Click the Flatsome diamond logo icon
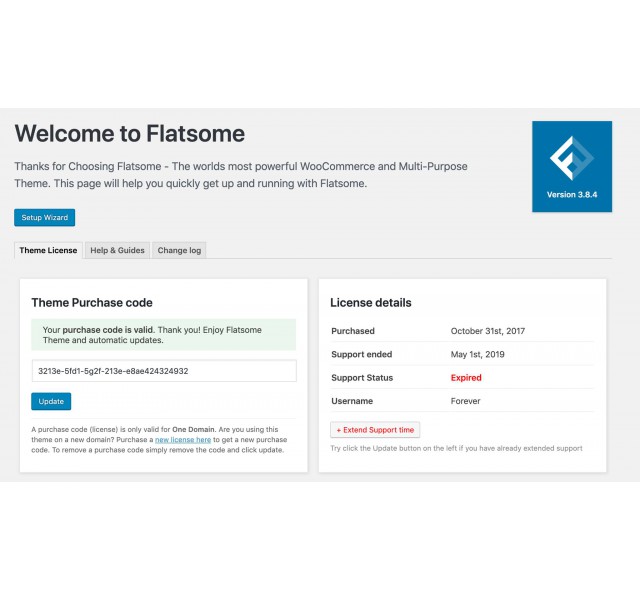 click(571, 158)
